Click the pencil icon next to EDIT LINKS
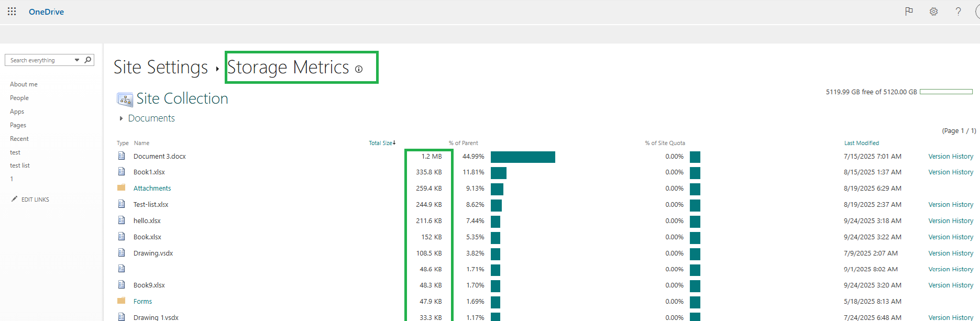 14,199
